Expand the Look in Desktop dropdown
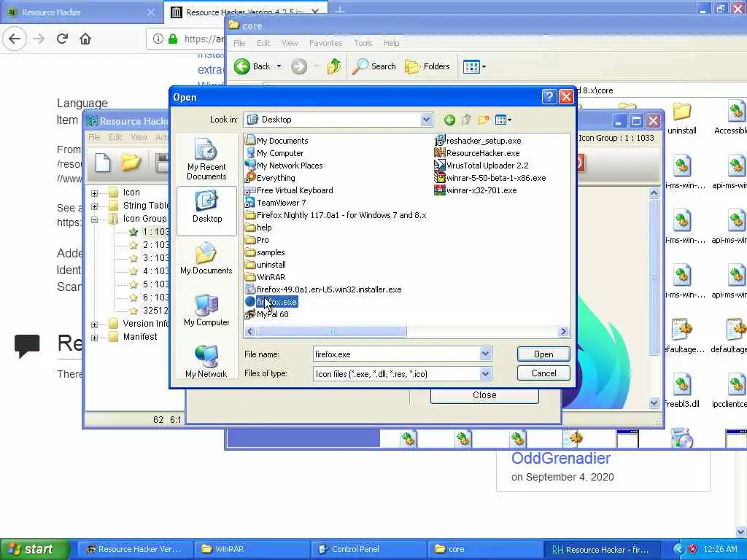This screenshot has width=747, height=560. point(426,120)
